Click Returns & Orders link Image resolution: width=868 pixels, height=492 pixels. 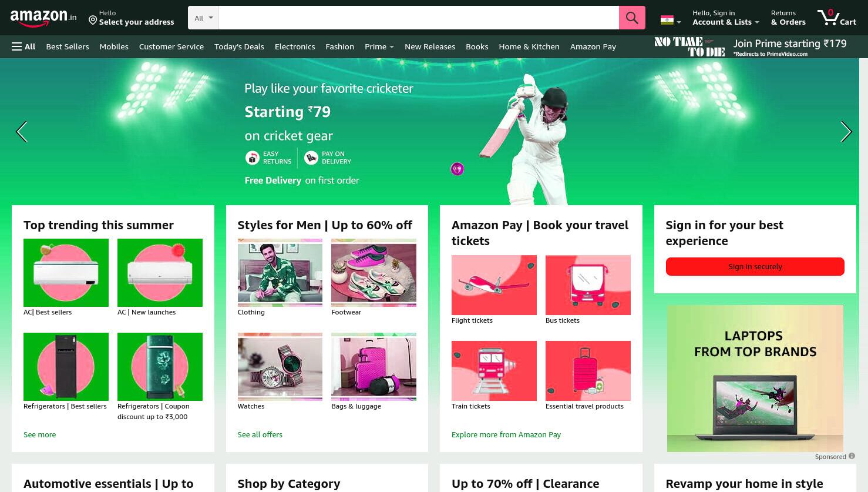pyautogui.click(x=788, y=18)
